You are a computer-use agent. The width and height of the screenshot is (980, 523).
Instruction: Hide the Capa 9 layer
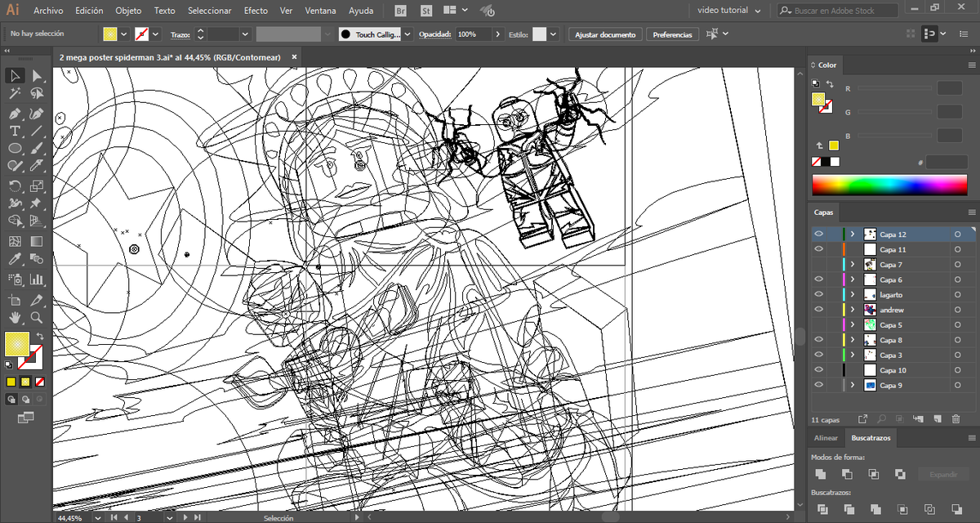coord(818,385)
